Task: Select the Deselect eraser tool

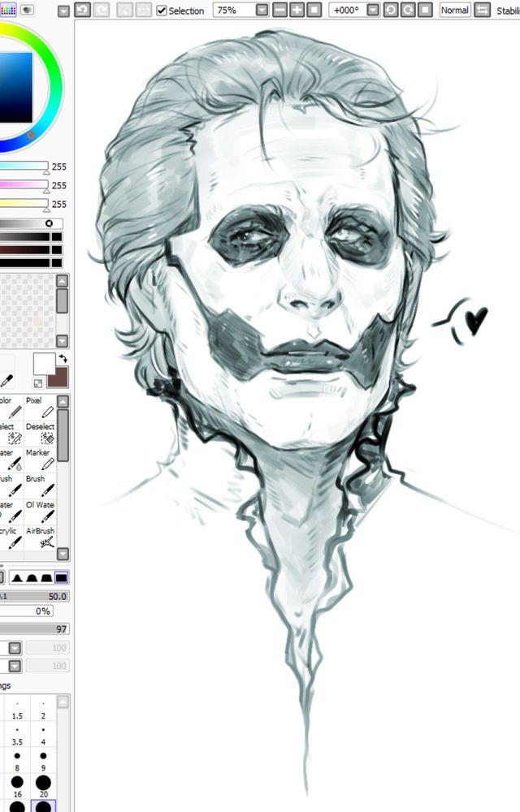Action: [41, 434]
